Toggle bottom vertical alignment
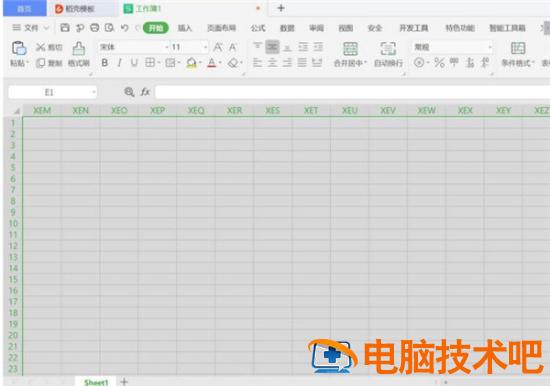This screenshot has width=550, height=386. pyautogui.click(x=287, y=47)
